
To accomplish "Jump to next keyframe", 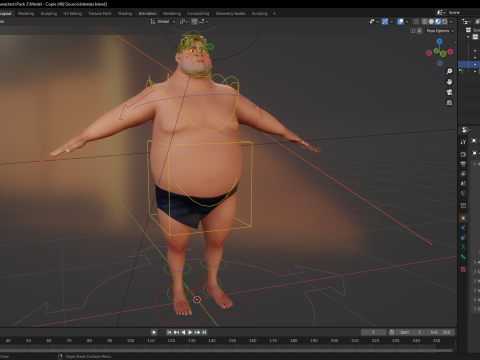I will click(197, 332).
